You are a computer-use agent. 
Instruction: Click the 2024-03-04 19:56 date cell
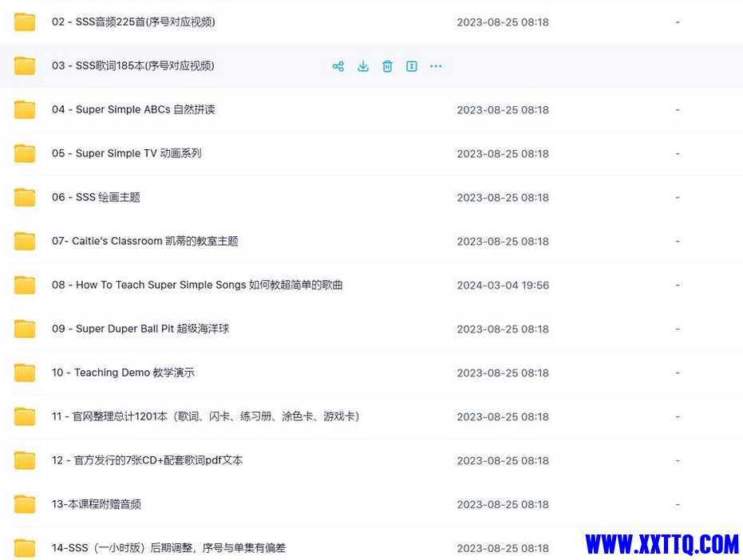point(504,286)
